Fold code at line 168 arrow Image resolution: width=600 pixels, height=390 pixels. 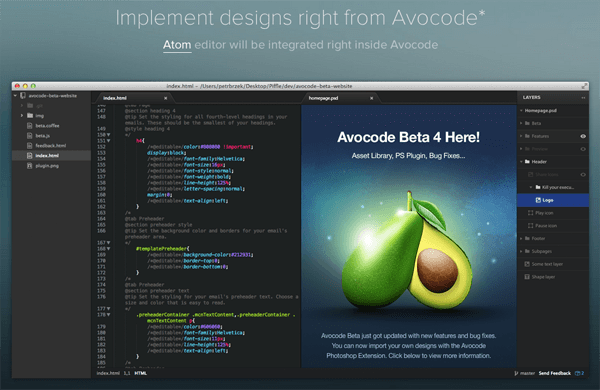[x=109, y=249]
